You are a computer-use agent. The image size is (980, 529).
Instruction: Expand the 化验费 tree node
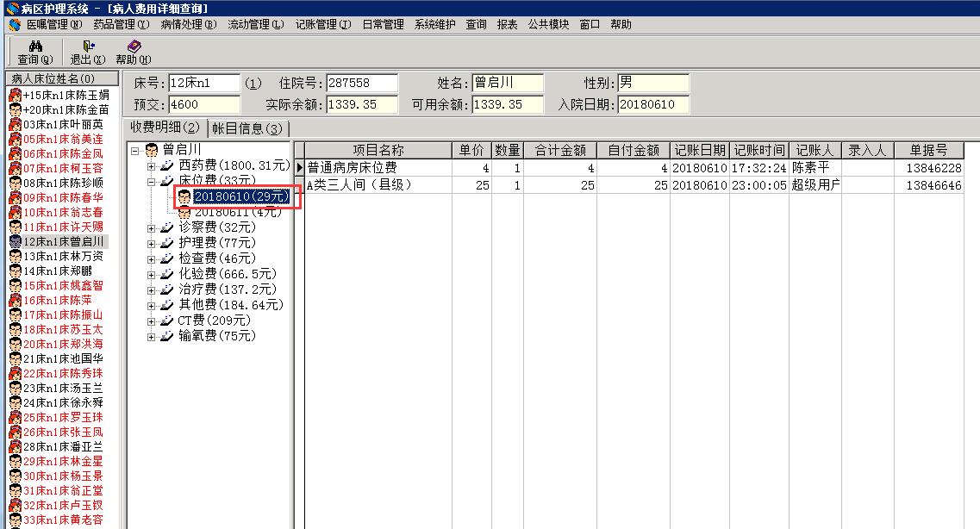coord(151,276)
